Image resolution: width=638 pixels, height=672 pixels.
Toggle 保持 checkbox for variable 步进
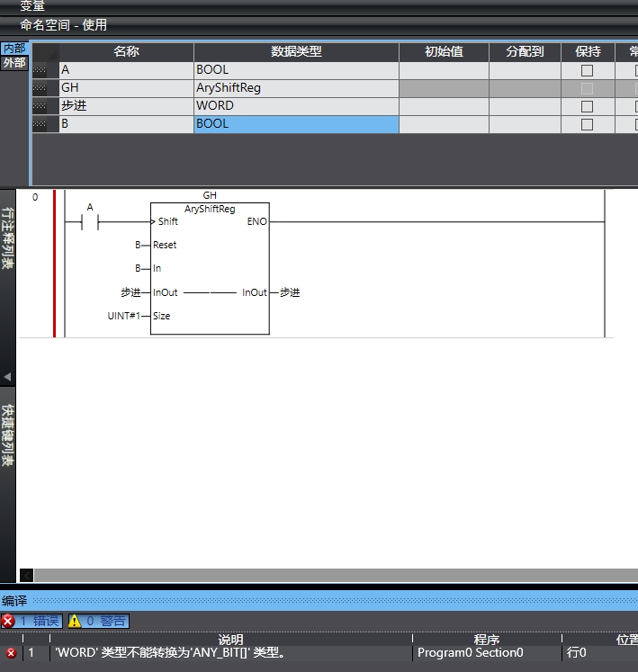pyautogui.click(x=587, y=106)
